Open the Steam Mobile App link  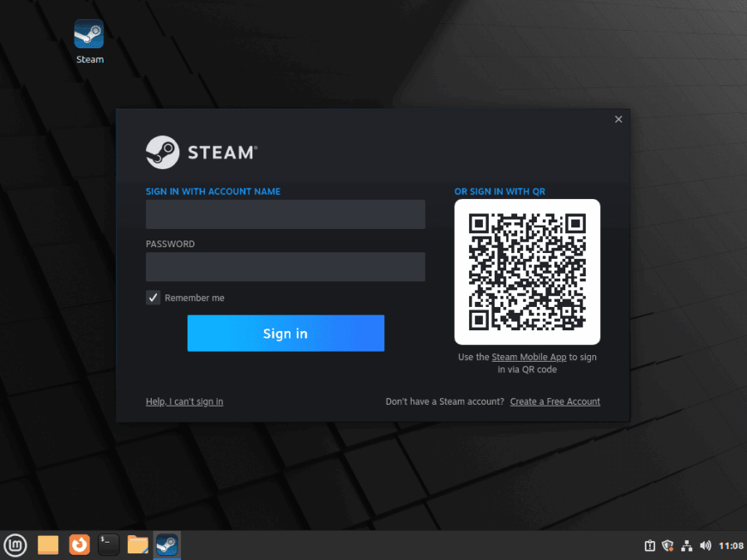(530, 357)
